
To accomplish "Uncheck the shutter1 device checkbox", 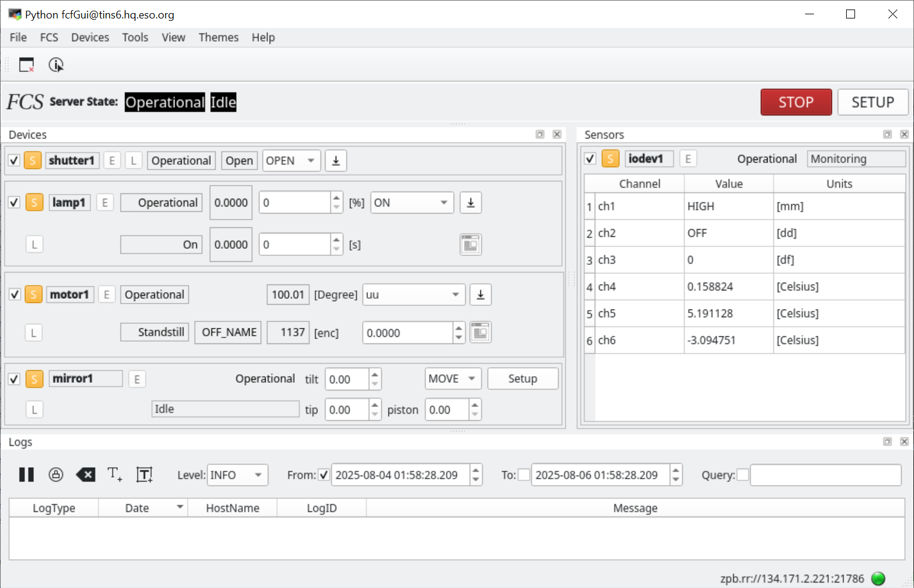I will click(14, 161).
